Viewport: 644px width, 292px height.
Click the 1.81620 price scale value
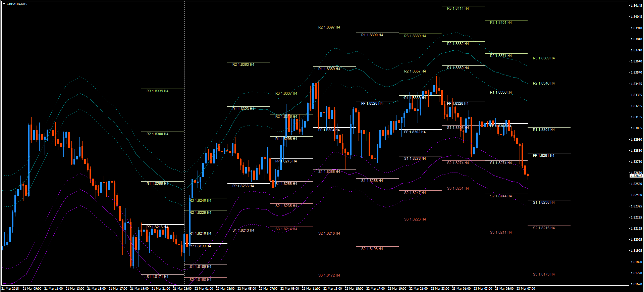(637, 284)
